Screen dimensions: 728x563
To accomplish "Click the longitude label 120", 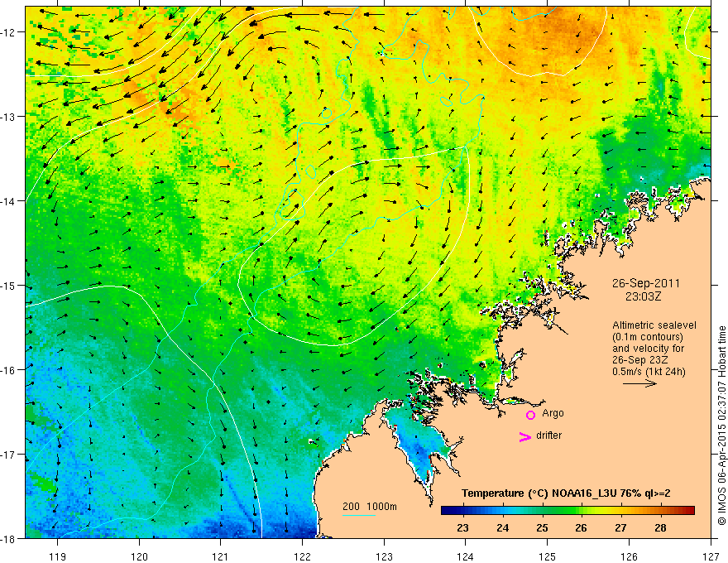I will [x=139, y=556].
